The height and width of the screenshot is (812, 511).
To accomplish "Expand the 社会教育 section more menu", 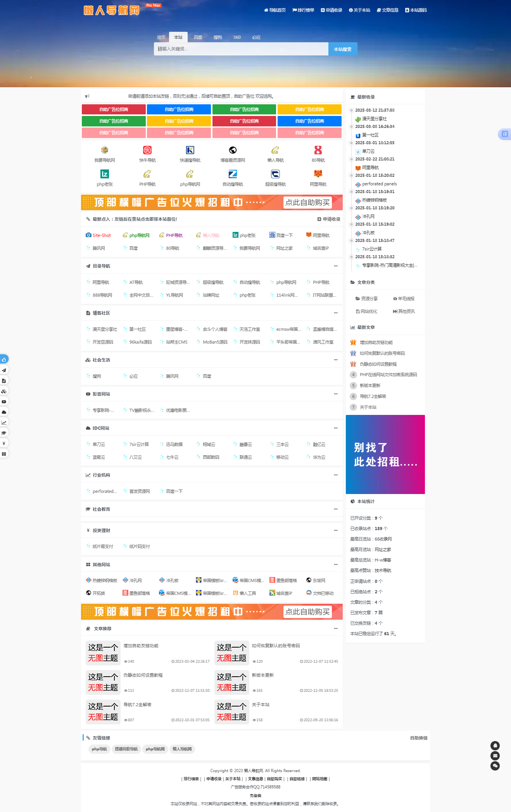I will (336, 509).
